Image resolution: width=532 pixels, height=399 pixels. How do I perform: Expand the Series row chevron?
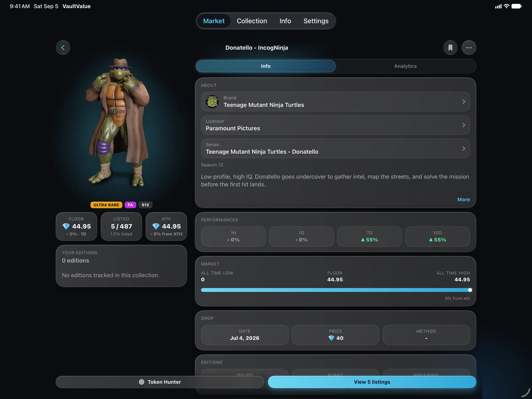(x=464, y=148)
